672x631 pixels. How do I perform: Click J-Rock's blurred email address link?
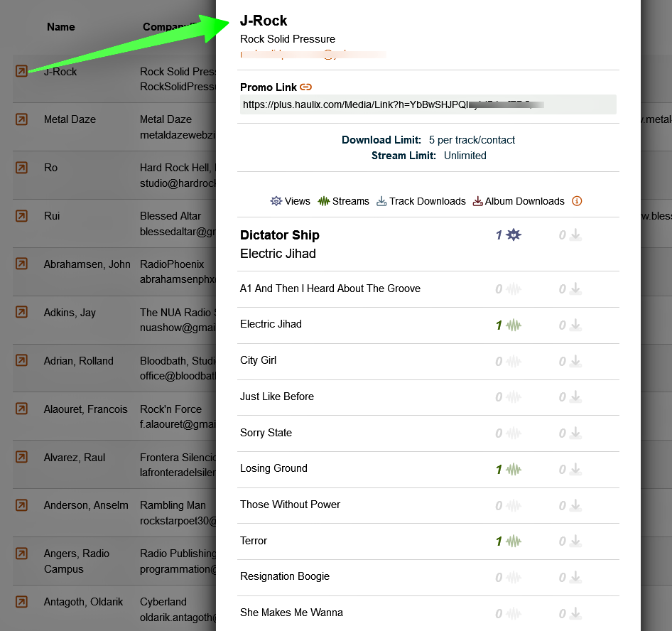(313, 55)
